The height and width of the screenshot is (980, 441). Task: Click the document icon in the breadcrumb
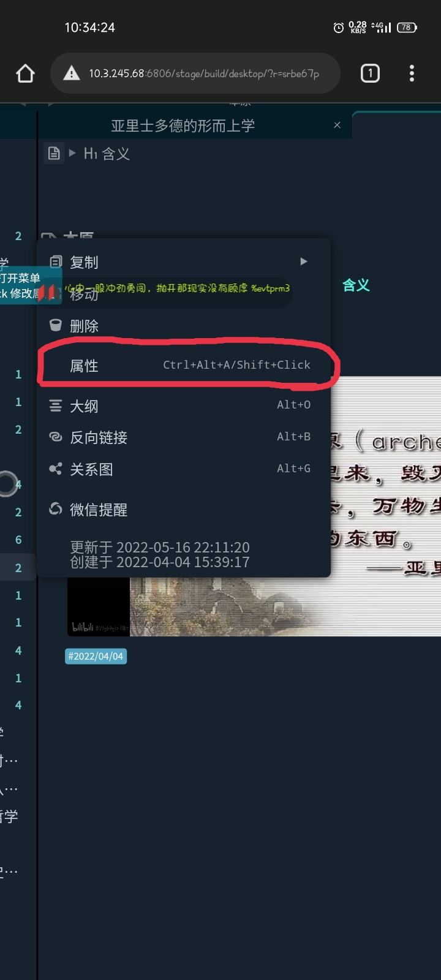point(54,153)
